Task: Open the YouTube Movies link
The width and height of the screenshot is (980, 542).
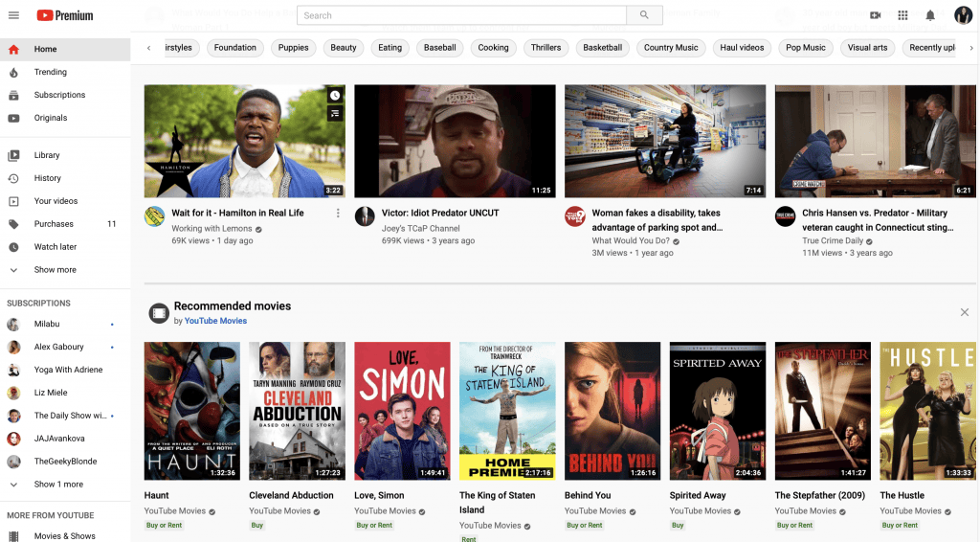Action: coord(215,321)
